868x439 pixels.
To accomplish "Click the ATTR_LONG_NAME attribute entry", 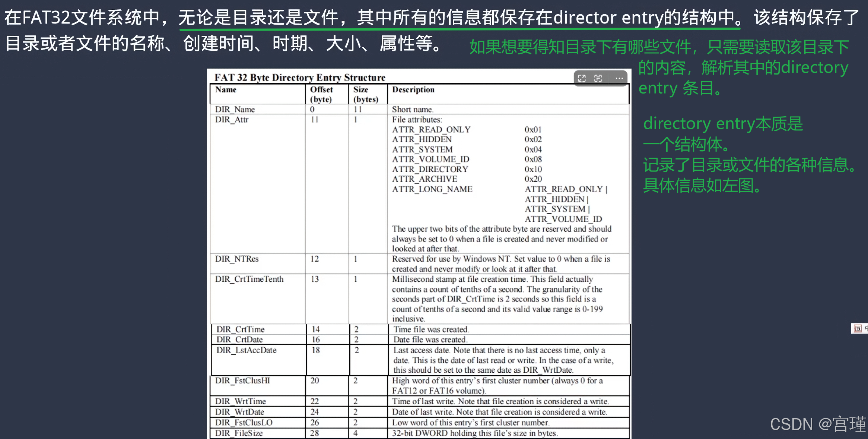I will click(x=432, y=189).
